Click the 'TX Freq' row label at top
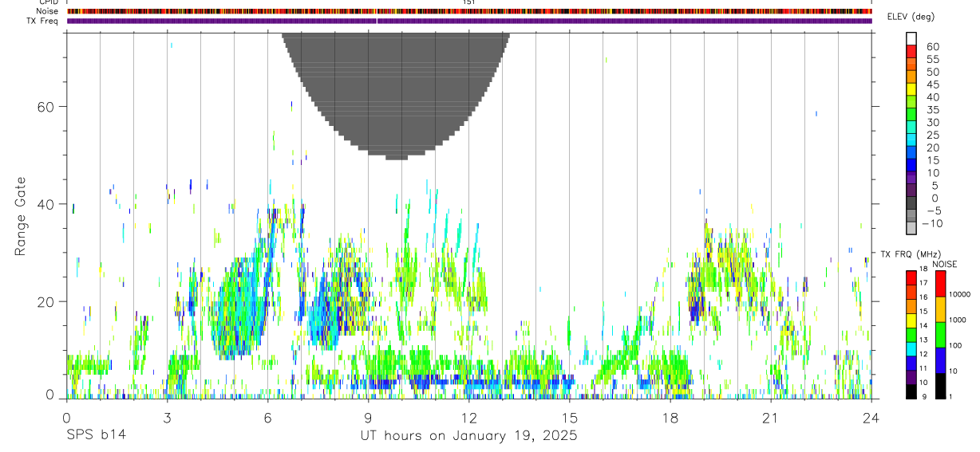 coord(43,21)
